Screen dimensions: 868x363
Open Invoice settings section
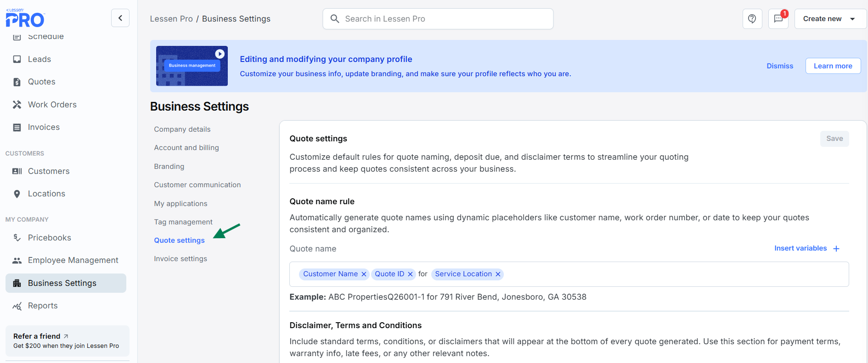click(180, 259)
